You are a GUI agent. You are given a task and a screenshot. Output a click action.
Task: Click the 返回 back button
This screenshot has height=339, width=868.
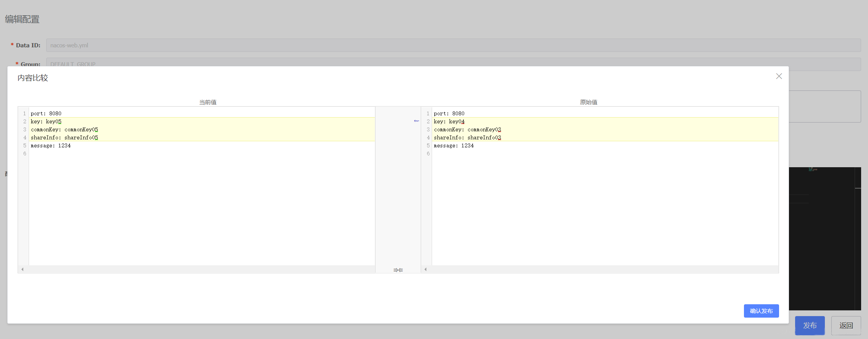click(845, 325)
